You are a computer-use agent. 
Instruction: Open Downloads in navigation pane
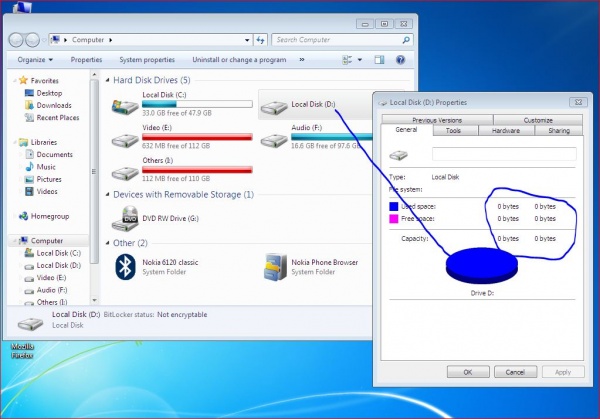click(54, 105)
